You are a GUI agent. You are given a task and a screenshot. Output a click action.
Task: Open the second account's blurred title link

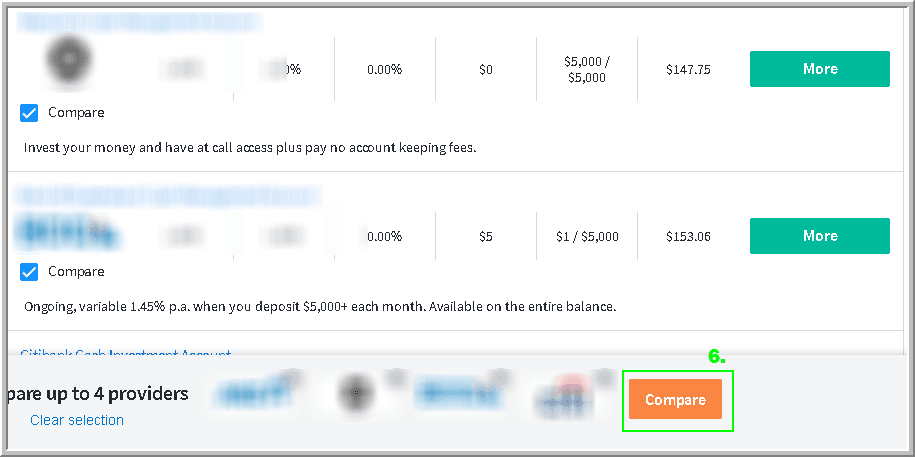click(x=170, y=194)
